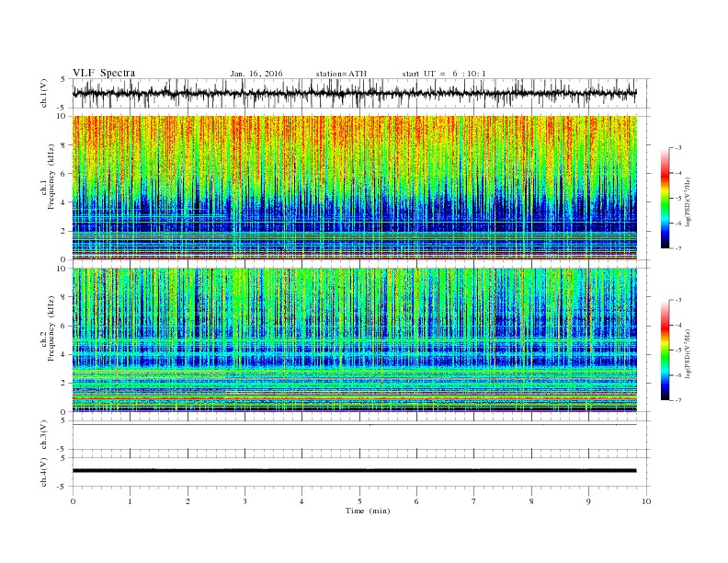Click the "6" tick label on the time axis

[416, 501]
